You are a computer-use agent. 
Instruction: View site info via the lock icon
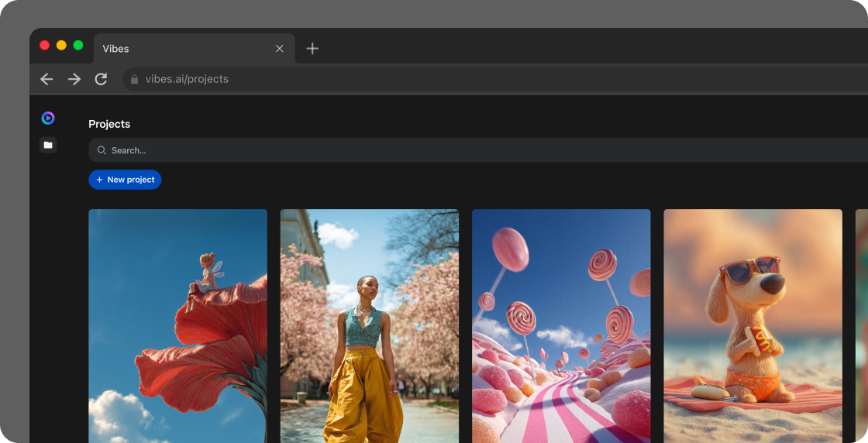pos(134,79)
